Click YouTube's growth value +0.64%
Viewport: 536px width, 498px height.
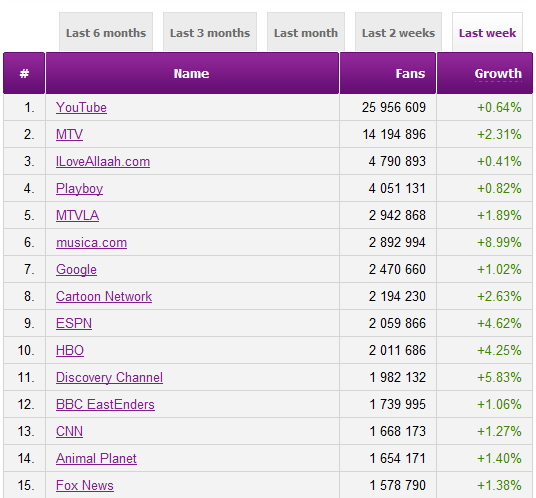(499, 107)
